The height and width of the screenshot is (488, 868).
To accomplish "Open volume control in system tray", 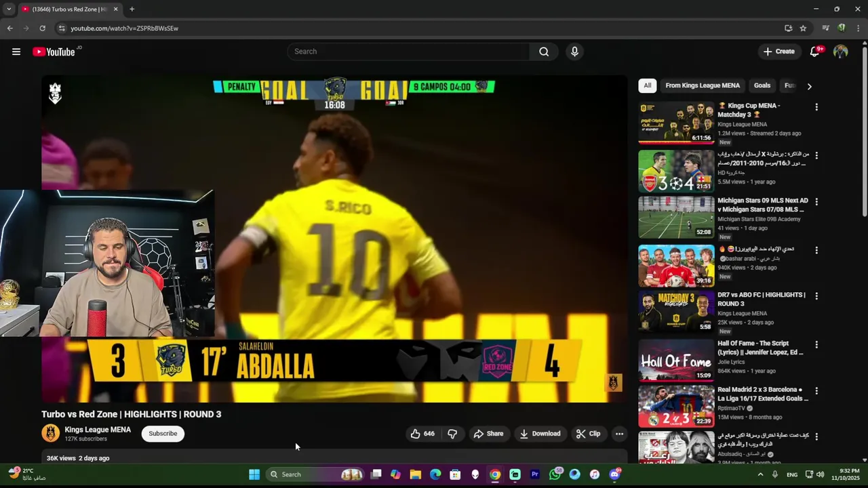I will pyautogui.click(x=820, y=474).
